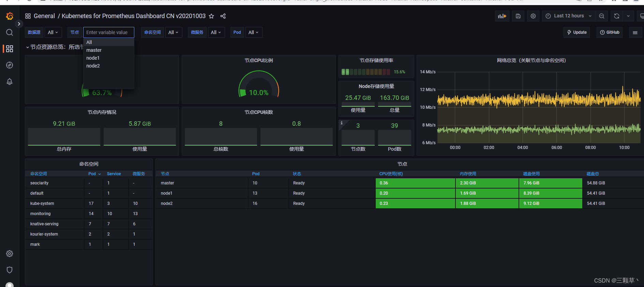Share the dashboard
This screenshot has height=287, width=644.
[223, 16]
